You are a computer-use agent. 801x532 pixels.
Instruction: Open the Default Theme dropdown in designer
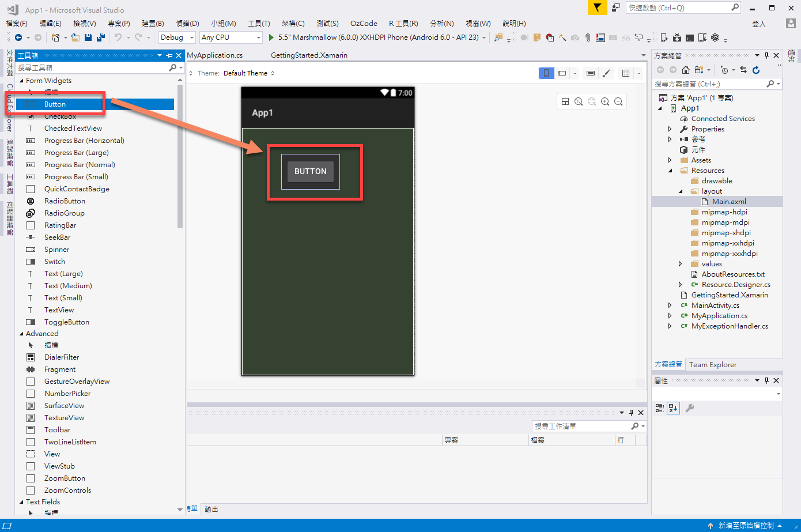[249, 73]
